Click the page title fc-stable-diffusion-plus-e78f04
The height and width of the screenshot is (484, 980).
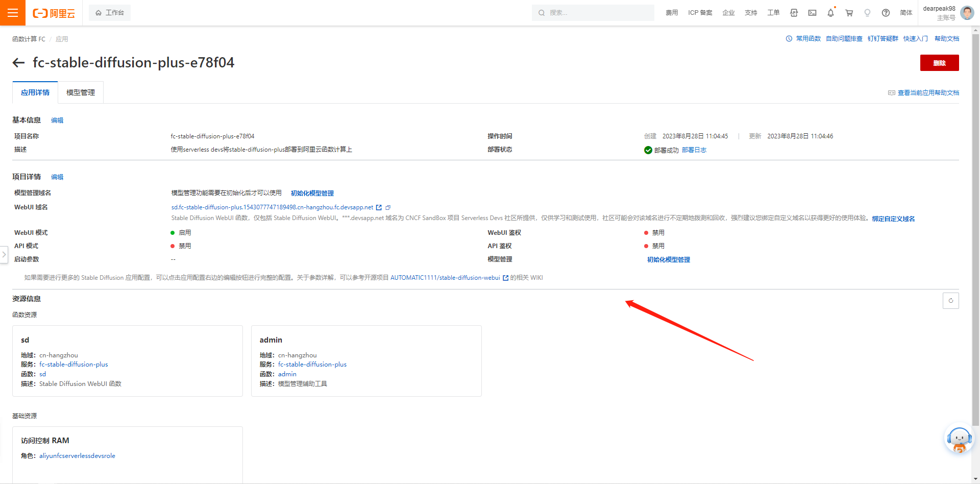134,62
